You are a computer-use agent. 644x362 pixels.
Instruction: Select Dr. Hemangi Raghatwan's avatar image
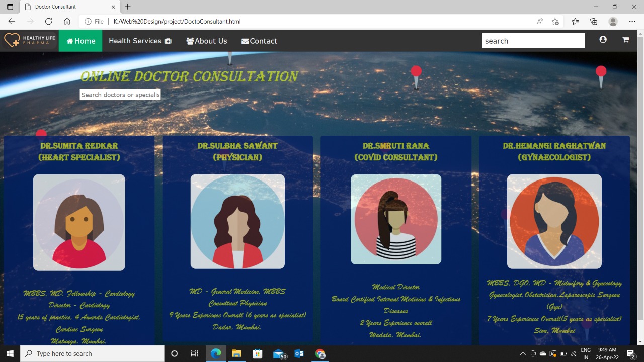tap(554, 221)
